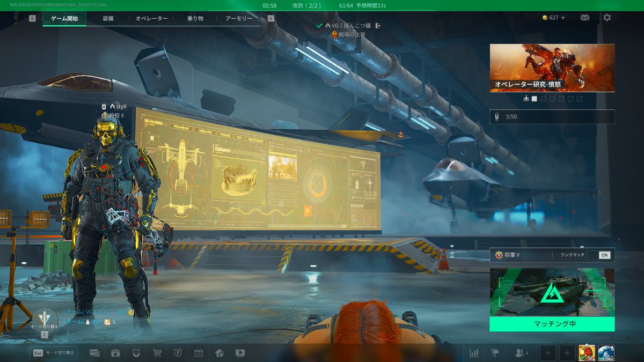The image size is (644, 362).
Task: Open the settings gear icon
Action: click(x=607, y=18)
